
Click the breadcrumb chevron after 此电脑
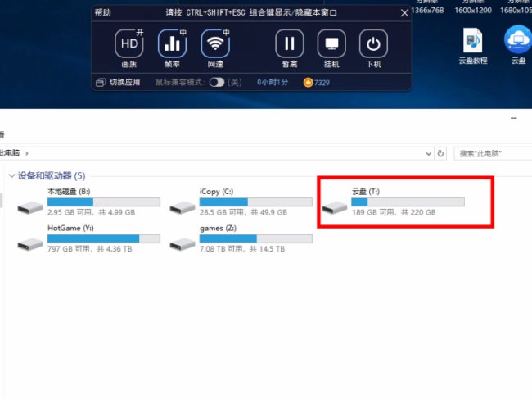(x=27, y=153)
